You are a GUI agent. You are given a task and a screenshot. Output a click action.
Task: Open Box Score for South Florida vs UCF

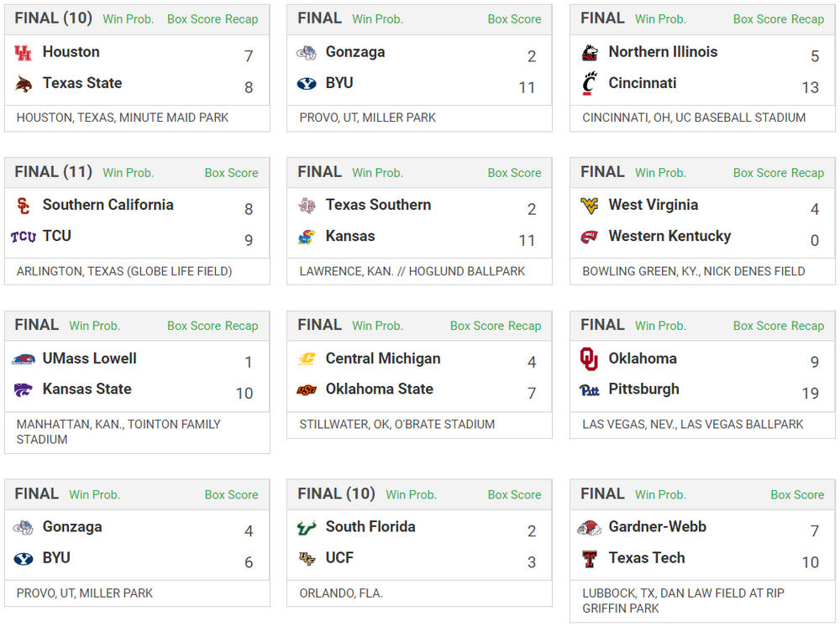[x=514, y=495]
